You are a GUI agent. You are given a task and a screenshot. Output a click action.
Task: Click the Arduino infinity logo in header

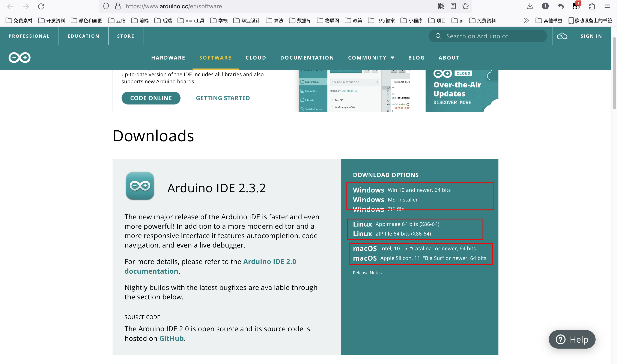19,58
